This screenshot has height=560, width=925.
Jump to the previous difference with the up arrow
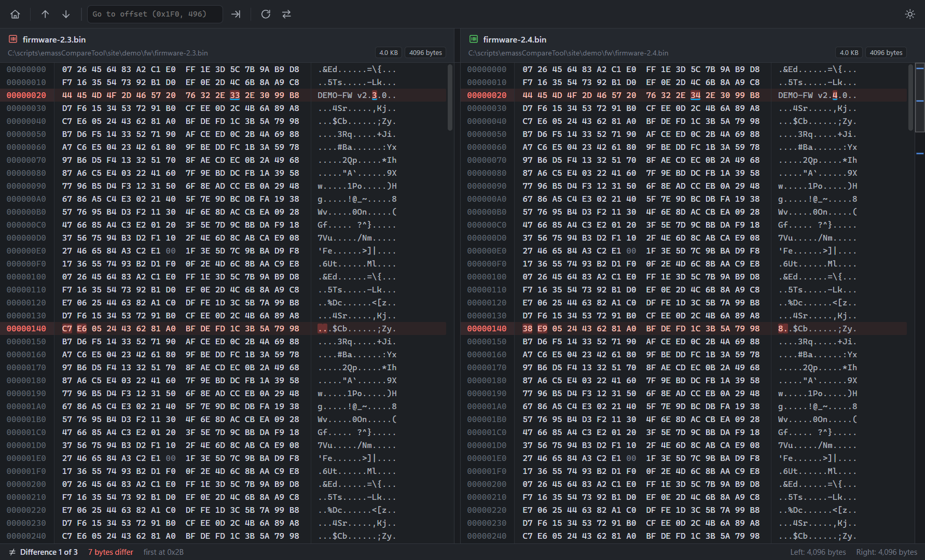45,14
